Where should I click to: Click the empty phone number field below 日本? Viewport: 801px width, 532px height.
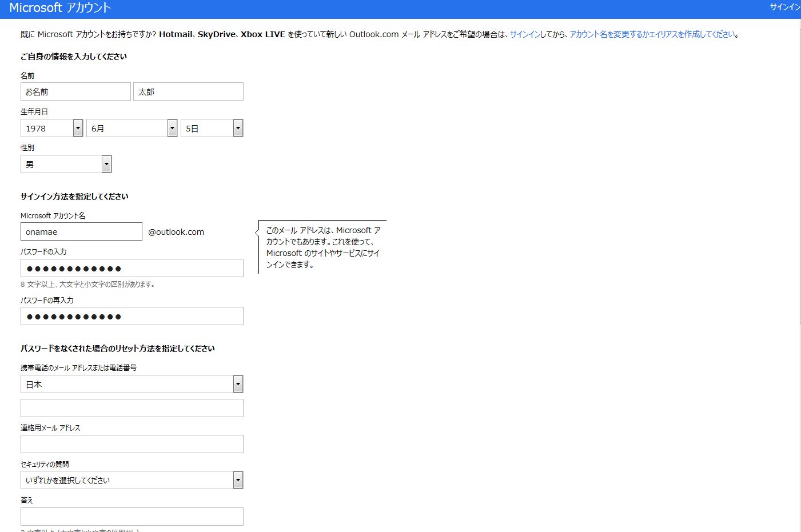(132, 408)
